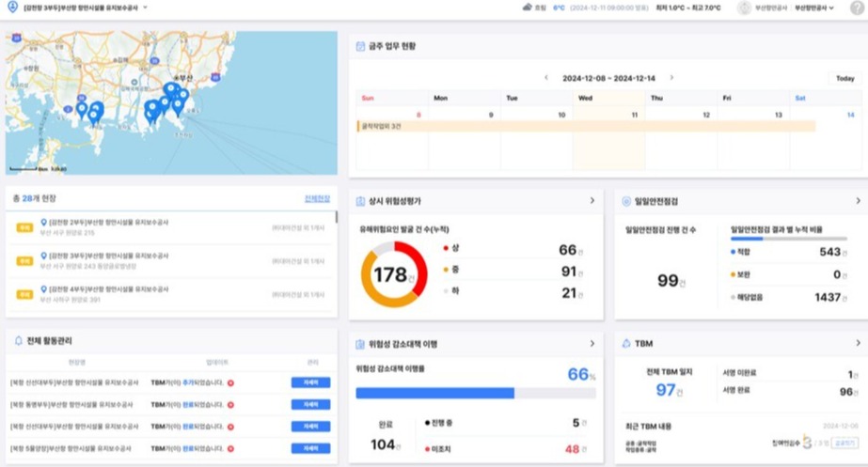
Task: Click the 일일안전점검 ratio progress bar
Action: tap(789, 239)
